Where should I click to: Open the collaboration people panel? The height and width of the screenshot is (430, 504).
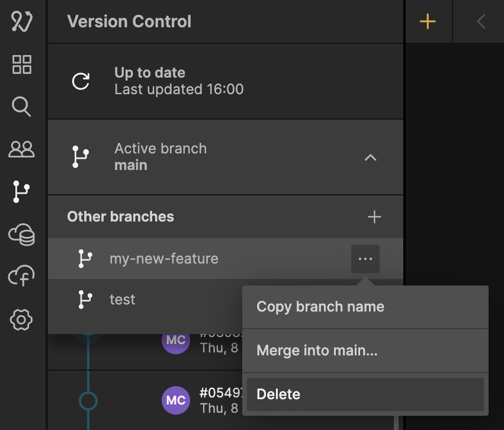click(22, 149)
